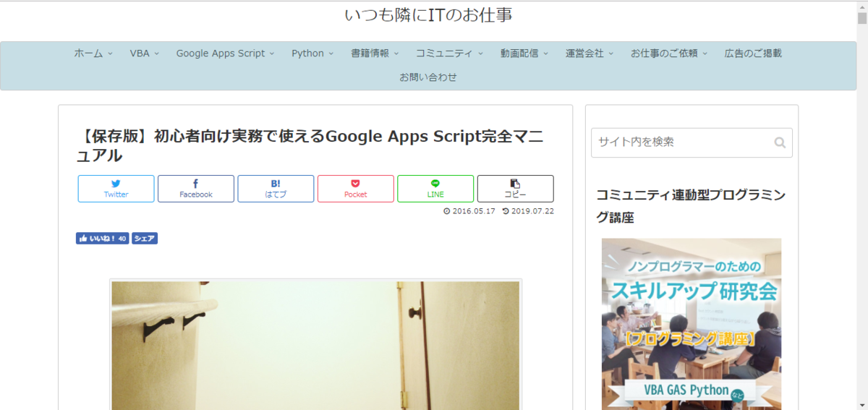
Task: Open the ホーム menu dropdown
Action: coord(93,53)
